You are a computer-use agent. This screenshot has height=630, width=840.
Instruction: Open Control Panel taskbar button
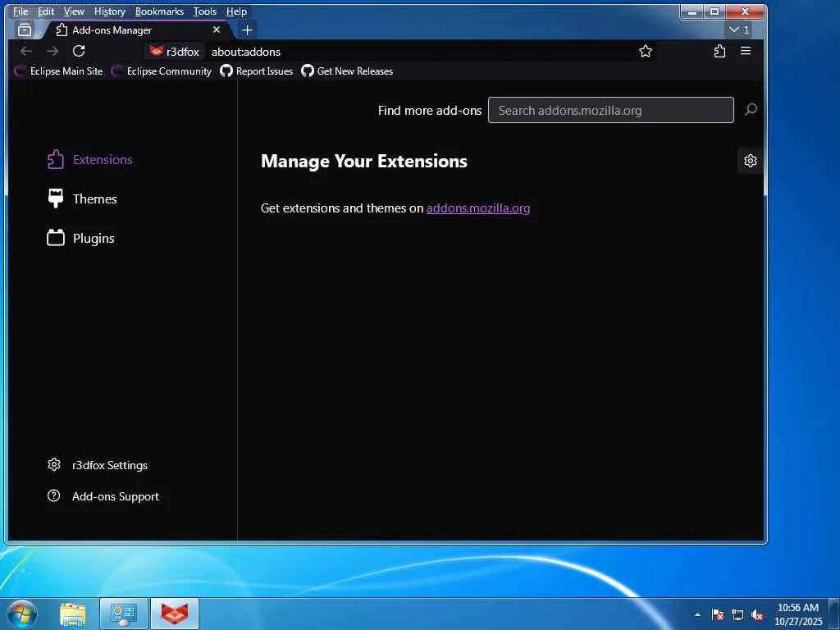123,614
